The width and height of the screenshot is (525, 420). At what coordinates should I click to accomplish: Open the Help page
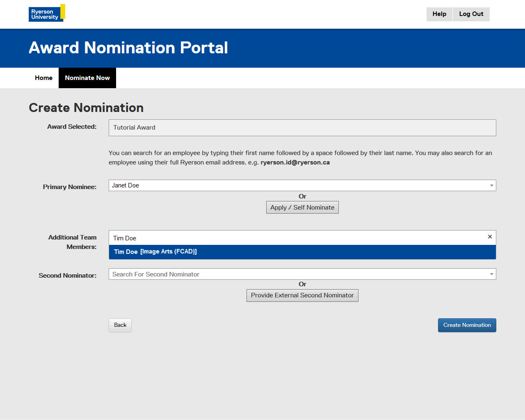pos(439,14)
